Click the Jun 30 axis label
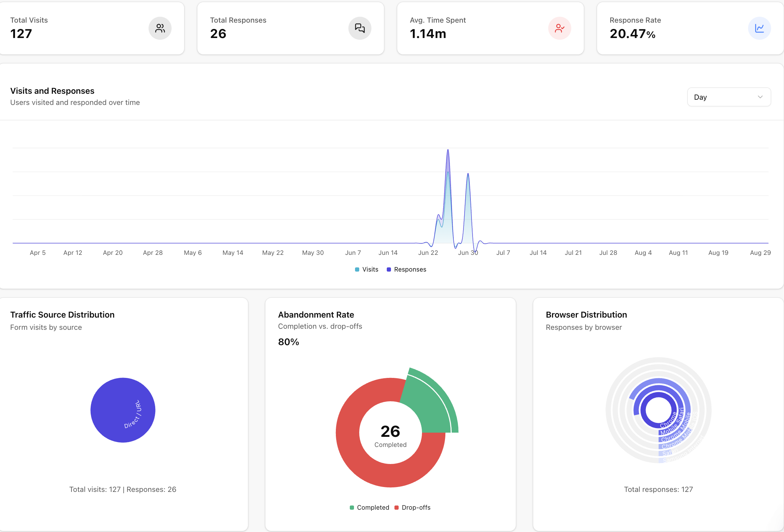This screenshot has width=784, height=532. [x=468, y=253]
